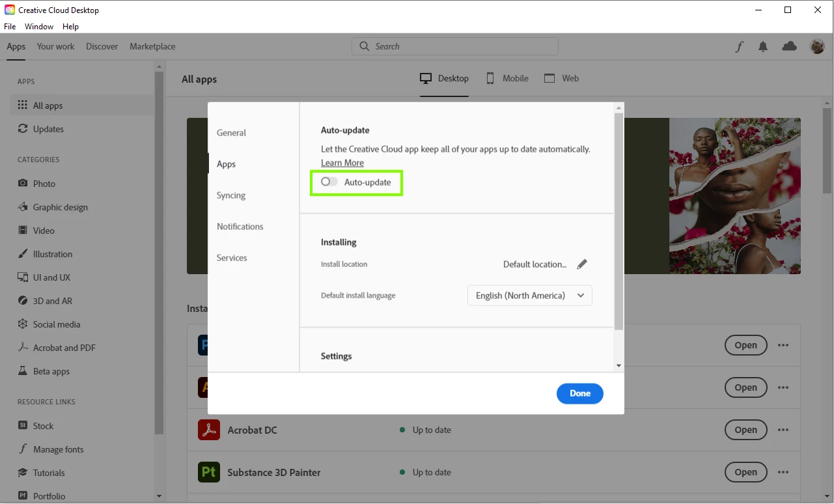Select All apps in sidebar
The width and height of the screenshot is (834, 504).
(x=82, y=105)
